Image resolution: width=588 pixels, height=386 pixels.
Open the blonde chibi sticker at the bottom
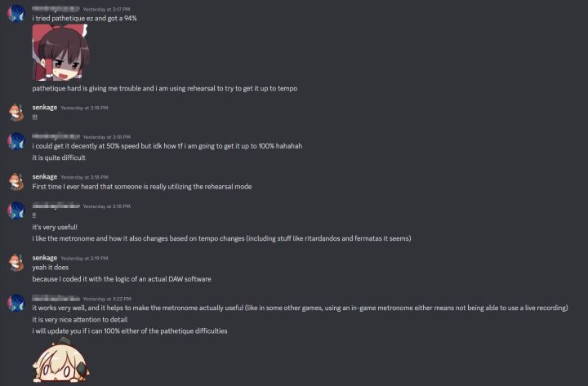(x=60, y=363)
